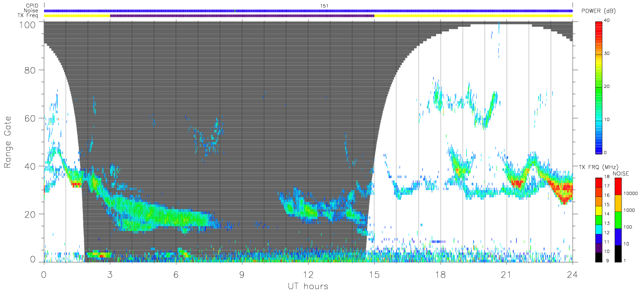Click the 18 tick on UT hours axis
The image size is (644, 297).
pyautogui.click(x=441, y=274)
